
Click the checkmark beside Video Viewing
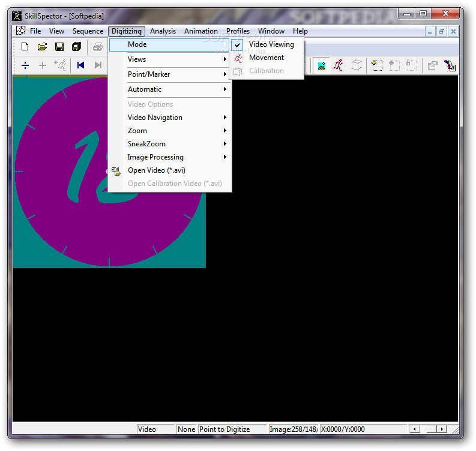237,45
